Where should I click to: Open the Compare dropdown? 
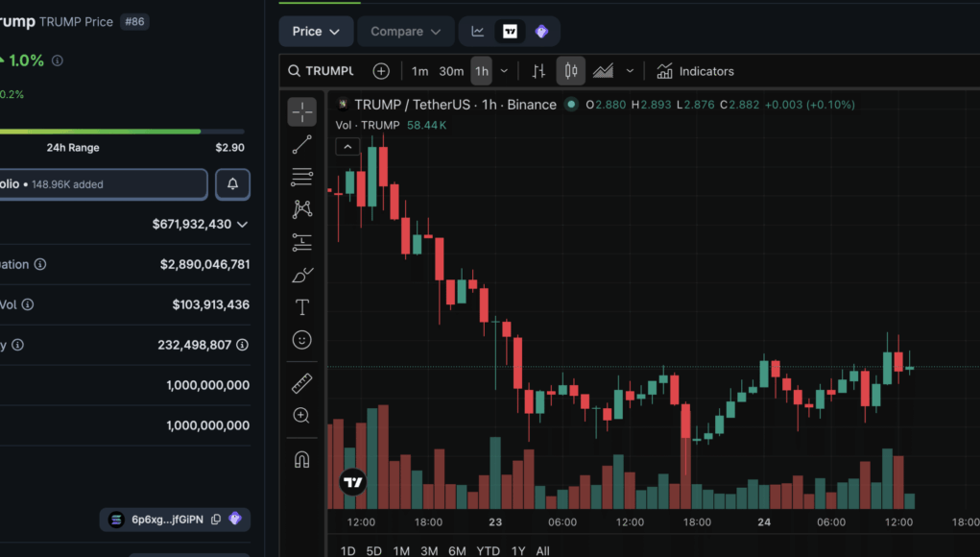405,32
